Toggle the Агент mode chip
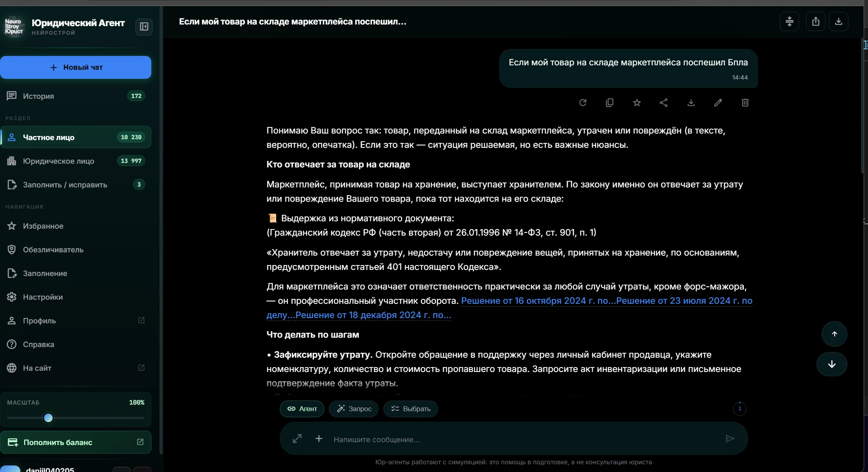This screenshot has height=472, width=868. (302, 409)
